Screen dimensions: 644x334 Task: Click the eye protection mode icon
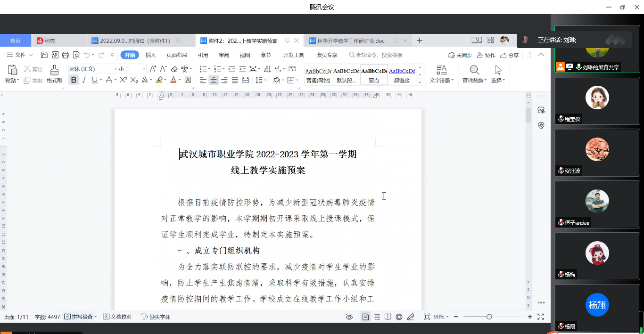tap(349, 317)
